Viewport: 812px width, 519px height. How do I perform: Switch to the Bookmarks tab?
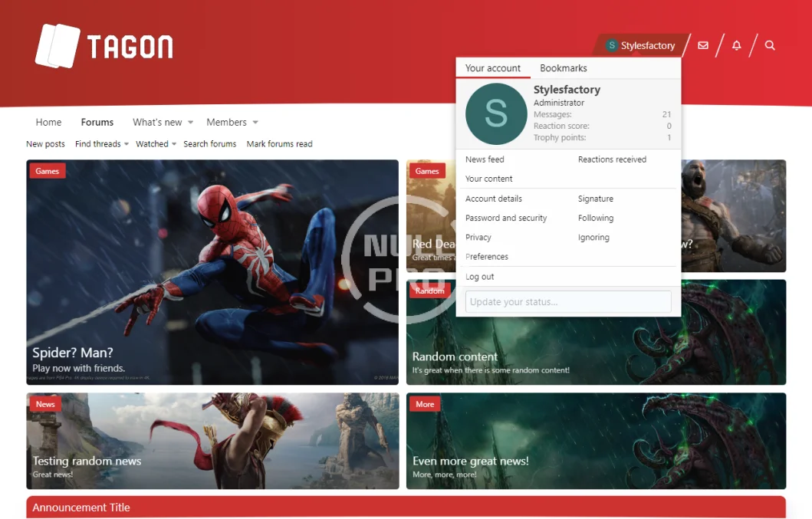coord(563,68)
